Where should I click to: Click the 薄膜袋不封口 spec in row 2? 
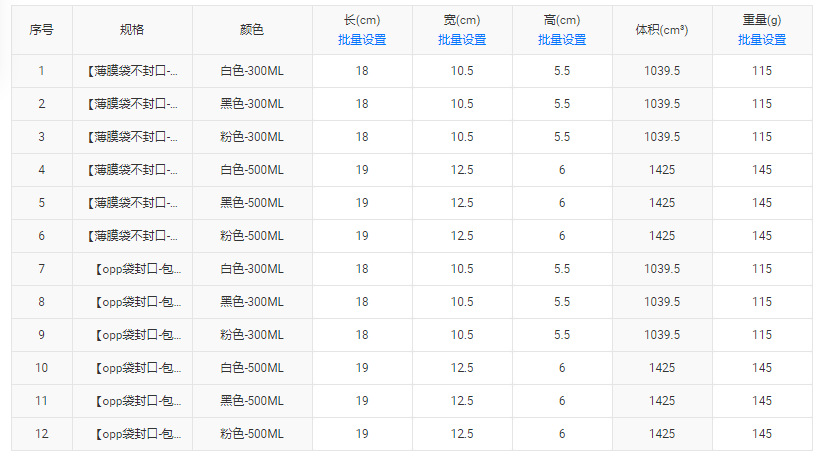point(132,104)
